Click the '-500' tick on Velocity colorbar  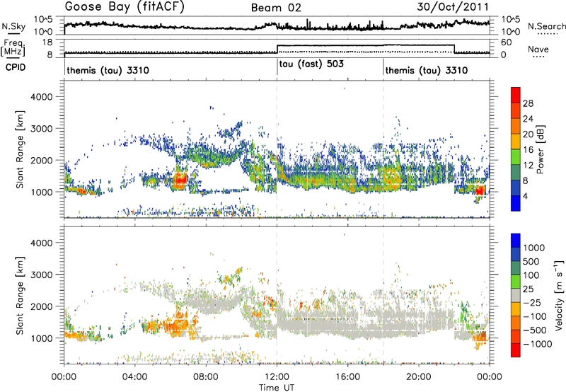click(535, 330)
